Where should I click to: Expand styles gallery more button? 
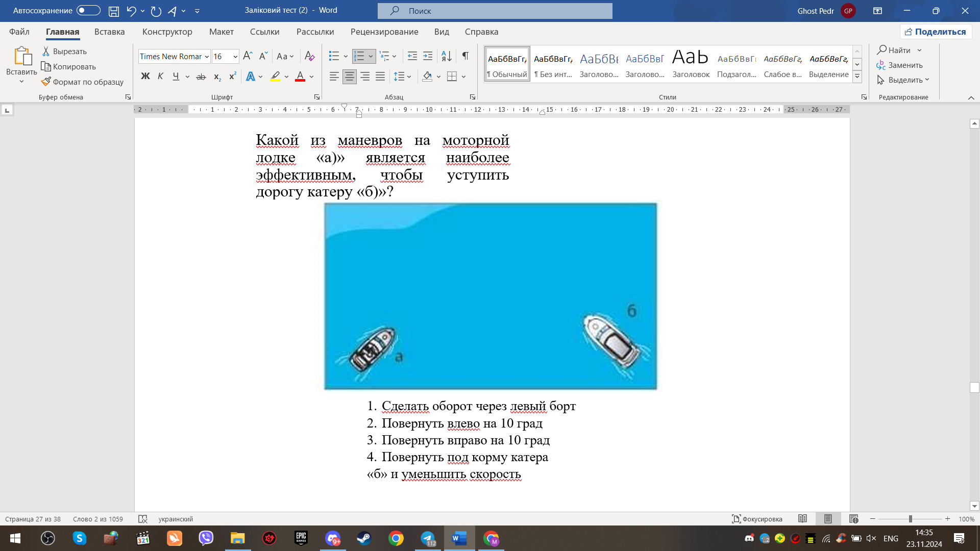pyautogui.click(x=857, y=77)
